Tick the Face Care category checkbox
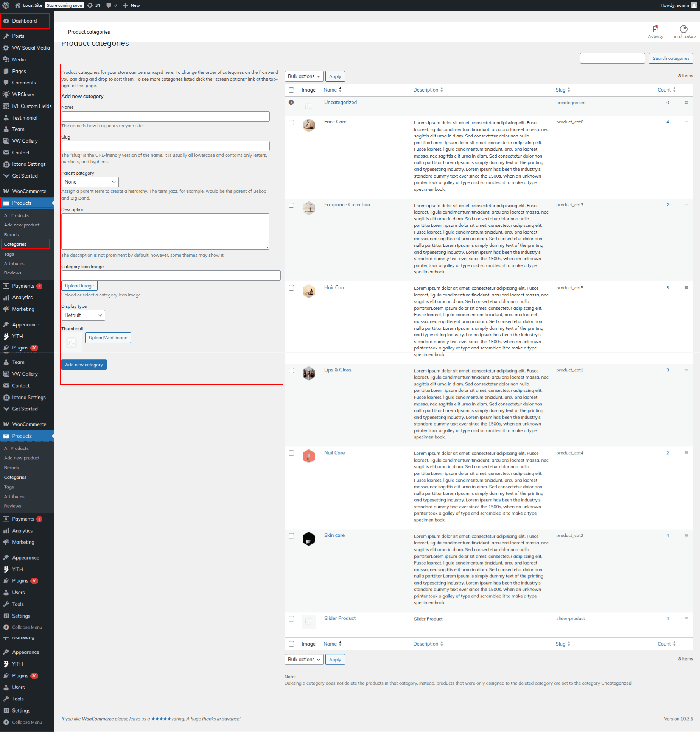The height and width of the screenshot is (733, 700). point(291,122)
